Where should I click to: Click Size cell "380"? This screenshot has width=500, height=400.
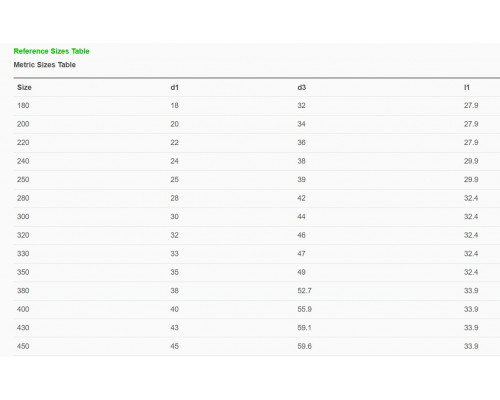(23, 290)
